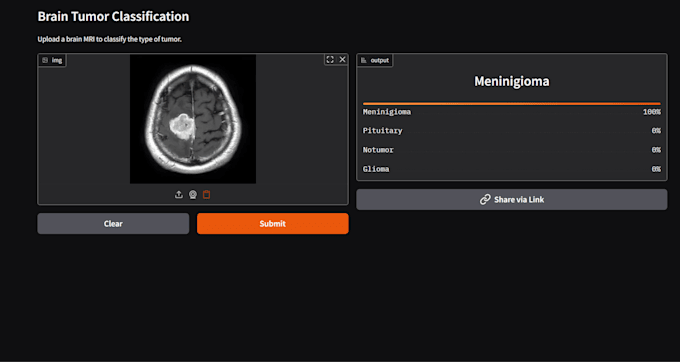Select the Notumor 0% result row
This screenshot has width=680, height=362.
[x=512, y=150]
